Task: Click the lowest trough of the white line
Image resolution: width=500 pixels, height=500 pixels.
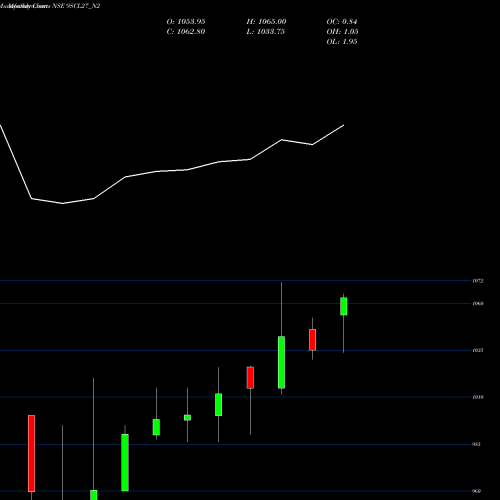Action: point(63,203)
